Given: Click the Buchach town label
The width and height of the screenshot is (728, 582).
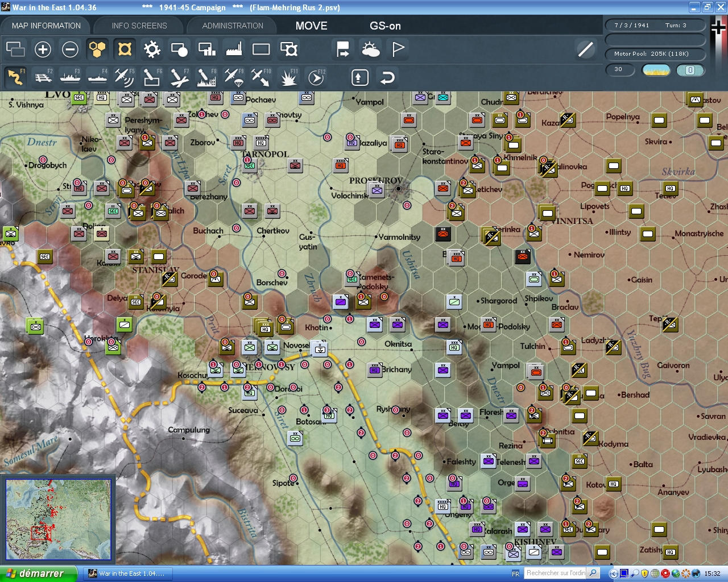Looking at the screenshot, I should pos(208,231).
